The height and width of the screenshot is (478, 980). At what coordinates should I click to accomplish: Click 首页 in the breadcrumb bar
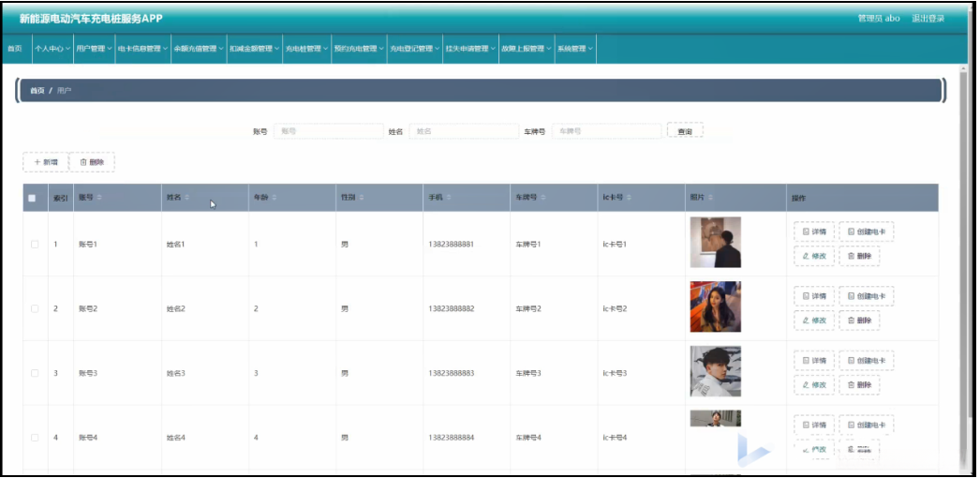[37, 91]
